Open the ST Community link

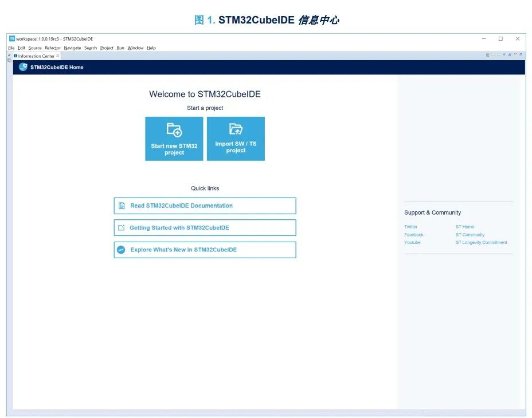pyautogui.click(x=470, y=235)
